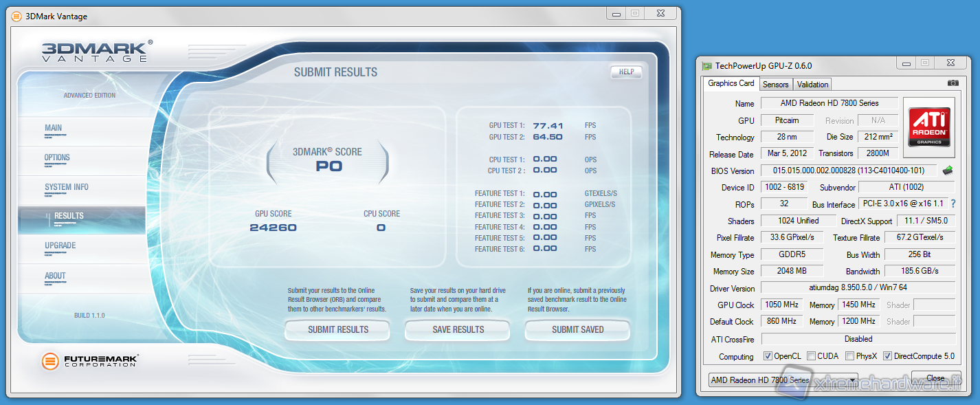The image size is (980, 405).
Task: Click the ATI CrossFire Disabled value
Action: [x=858, y=339]
